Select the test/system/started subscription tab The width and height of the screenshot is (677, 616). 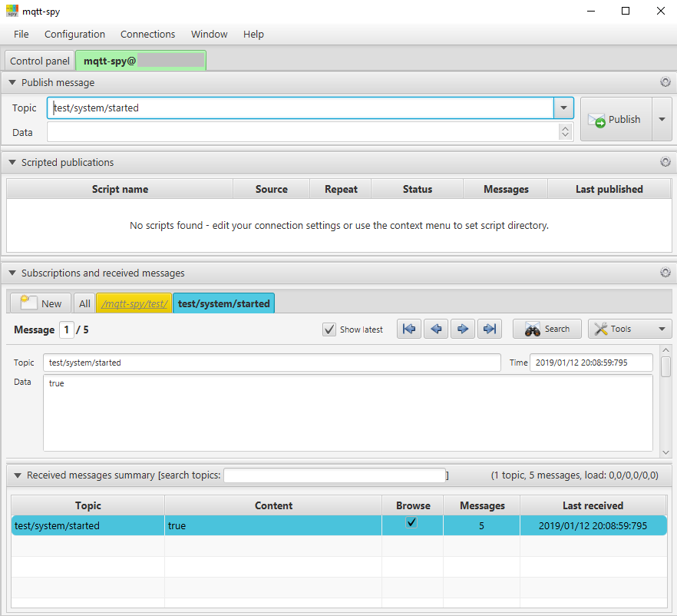point(223,303)
